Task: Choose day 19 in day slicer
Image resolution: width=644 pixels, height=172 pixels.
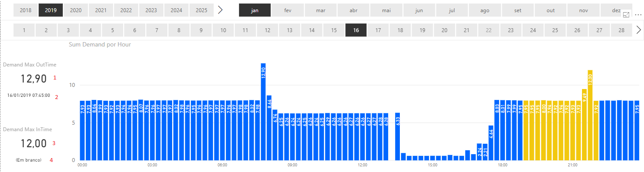Action: pos(422,30)
